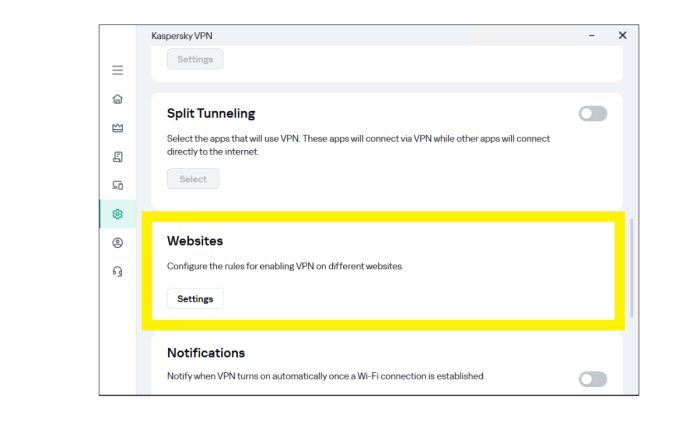Click the headset support icon in the sidebar
Viewport: 700px width, 436px height.
pyautogui.click(x=118, y=271)
